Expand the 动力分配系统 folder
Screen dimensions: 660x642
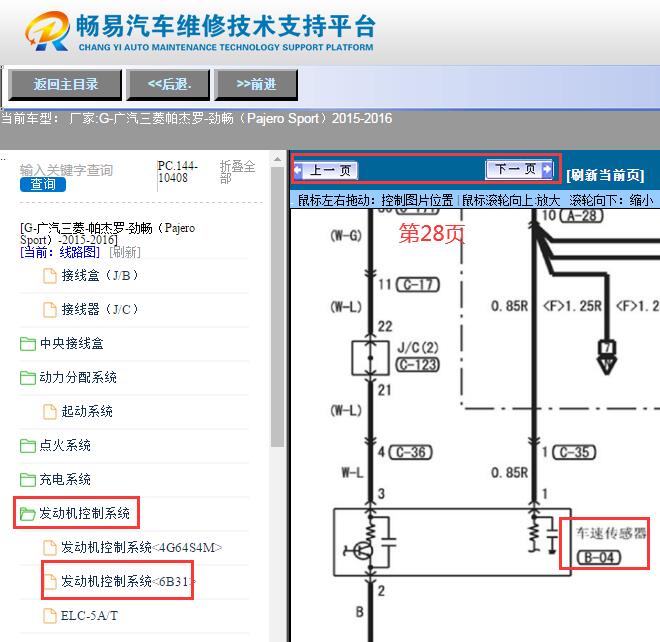tap(77, 377)
